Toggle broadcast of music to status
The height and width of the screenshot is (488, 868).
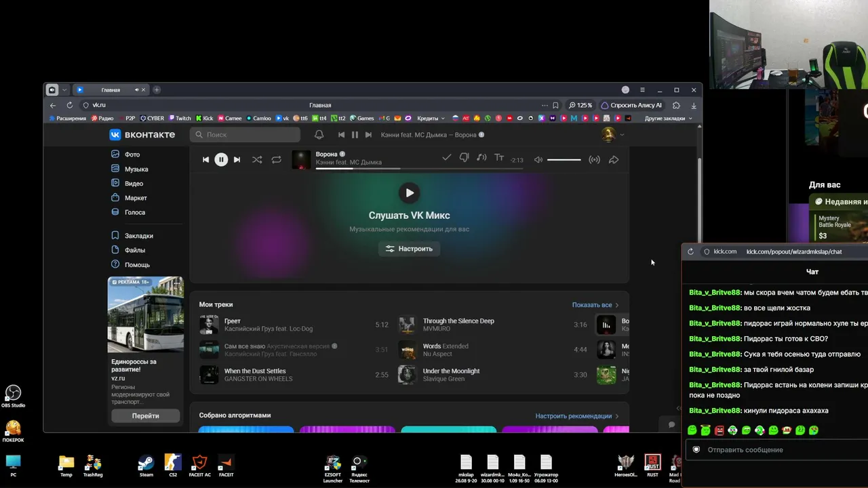coord(594,160)
